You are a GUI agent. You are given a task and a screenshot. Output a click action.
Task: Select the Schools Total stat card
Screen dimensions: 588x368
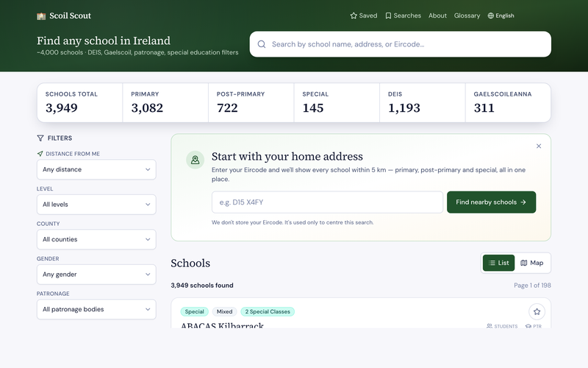79,102
